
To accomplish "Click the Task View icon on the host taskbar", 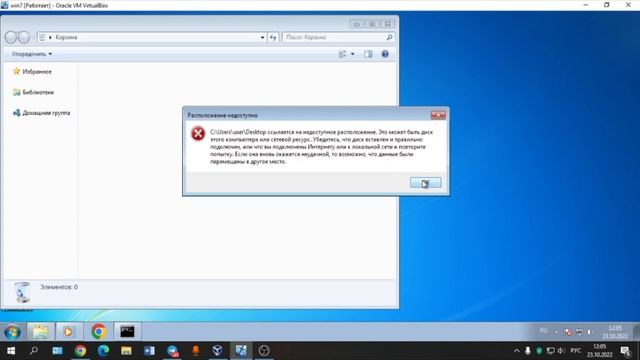I will click(x=57, y=351).
